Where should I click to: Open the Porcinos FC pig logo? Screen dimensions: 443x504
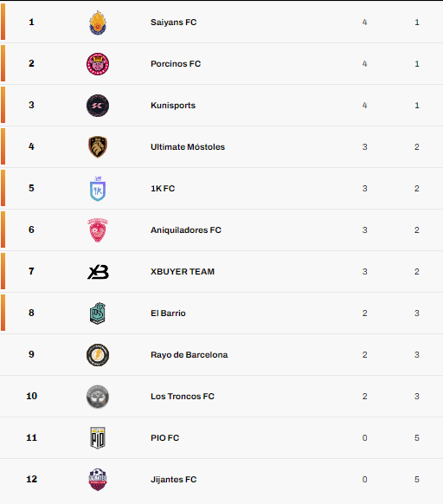(x=98, y=64)
